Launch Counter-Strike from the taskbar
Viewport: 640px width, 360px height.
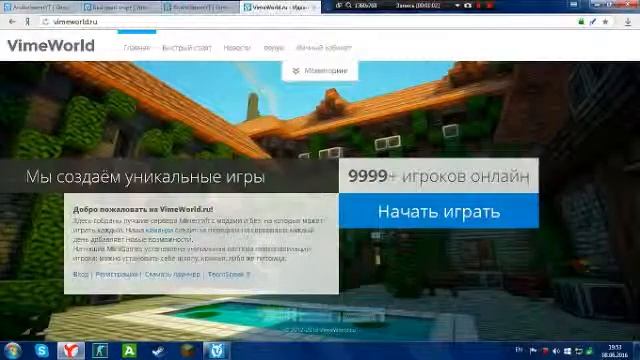(100, 351)
